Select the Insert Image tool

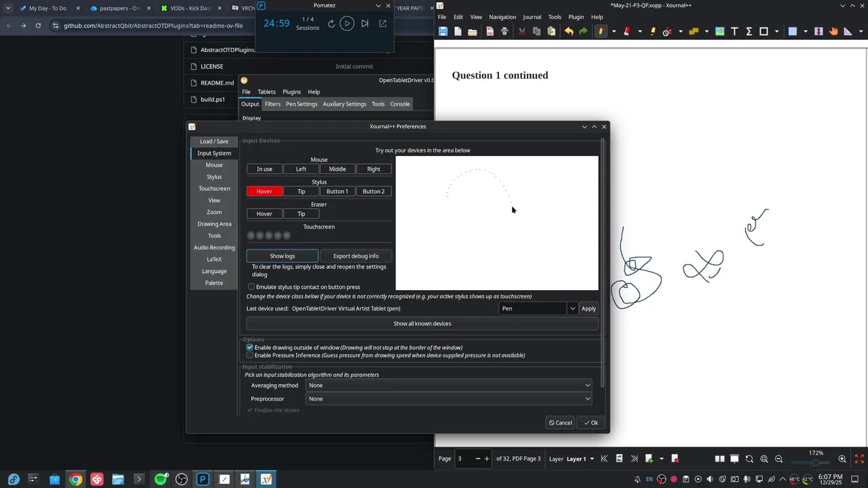point(719,31)
